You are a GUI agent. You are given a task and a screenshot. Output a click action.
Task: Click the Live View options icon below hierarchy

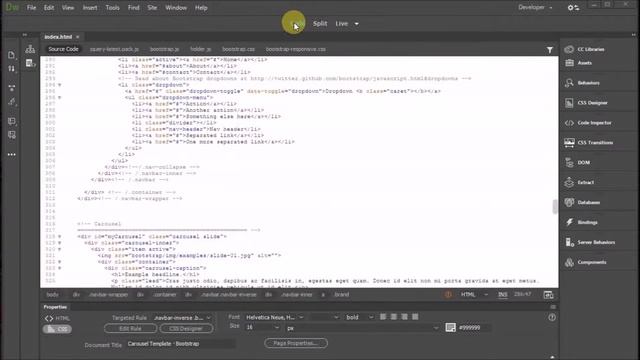(30, 63)
